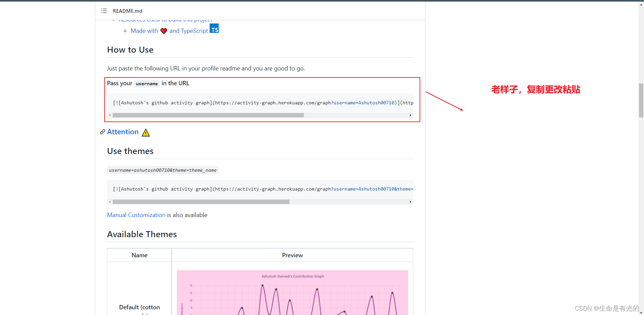This screenshot has height=315, width=644.
Task: Open the Manual Customization link
Action: (x=136, y=215)
